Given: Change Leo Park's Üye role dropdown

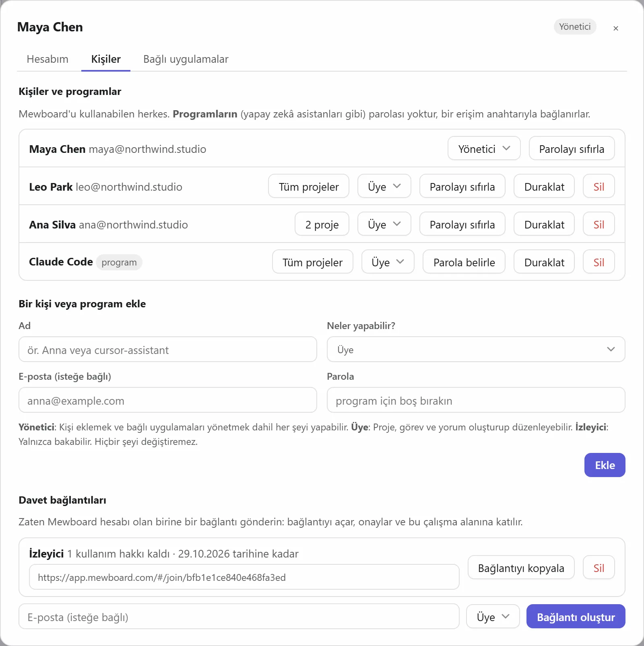Looking at the screenshot, I should (x=384, y=186).
